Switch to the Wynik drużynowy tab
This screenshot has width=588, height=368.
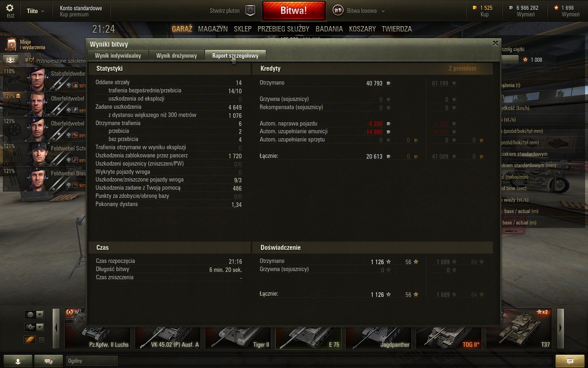[x=176, y=56]
